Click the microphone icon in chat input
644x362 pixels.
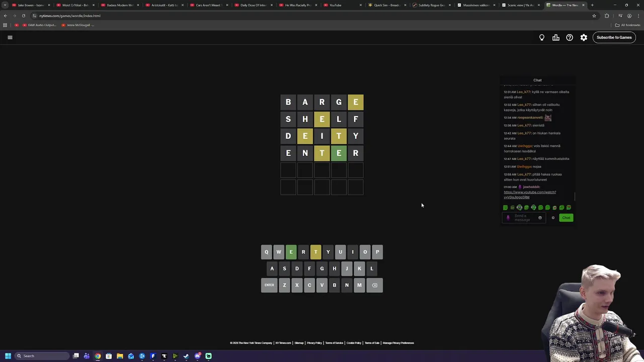[508, 218]
